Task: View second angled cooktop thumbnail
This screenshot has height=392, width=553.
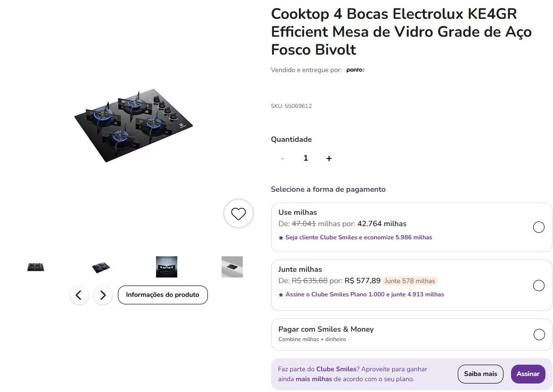Action: pyautogui.click(x=101, y=267)
